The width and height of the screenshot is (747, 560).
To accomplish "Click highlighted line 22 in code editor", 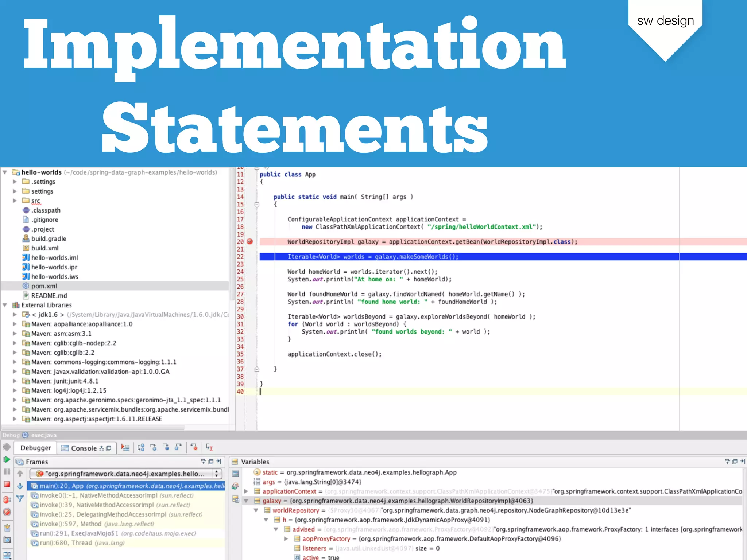I will pos(503,257).
